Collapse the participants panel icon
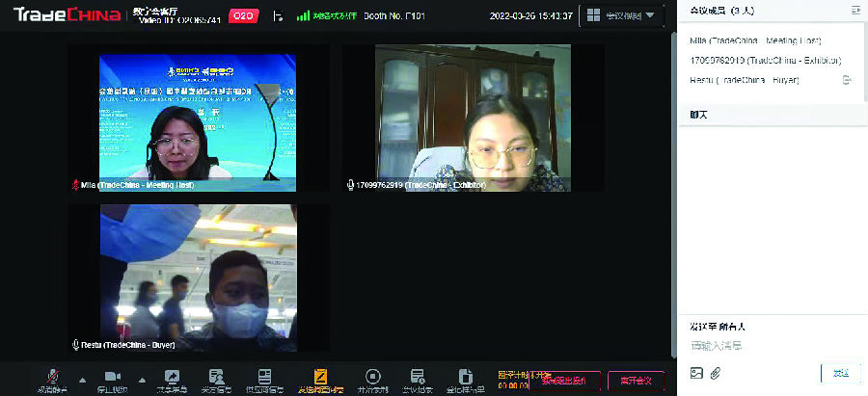The width and height of the screenshot is (868, 396). [854, 10]
